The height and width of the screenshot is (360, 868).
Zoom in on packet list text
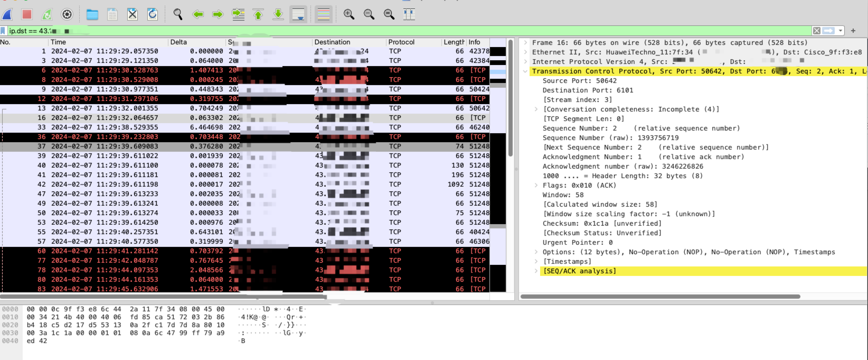point(348,14)
